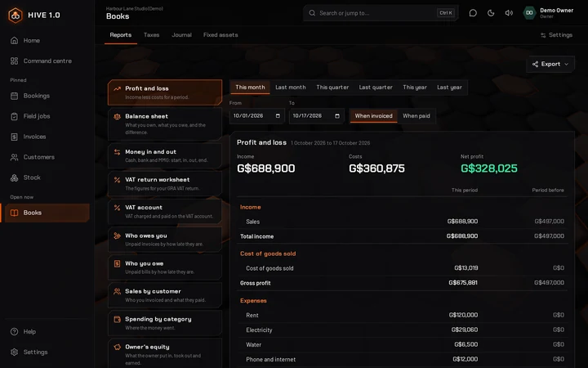Click the search magnifier icon
The height and width of the screenshot is (368, 588).
tap(312, 13)
